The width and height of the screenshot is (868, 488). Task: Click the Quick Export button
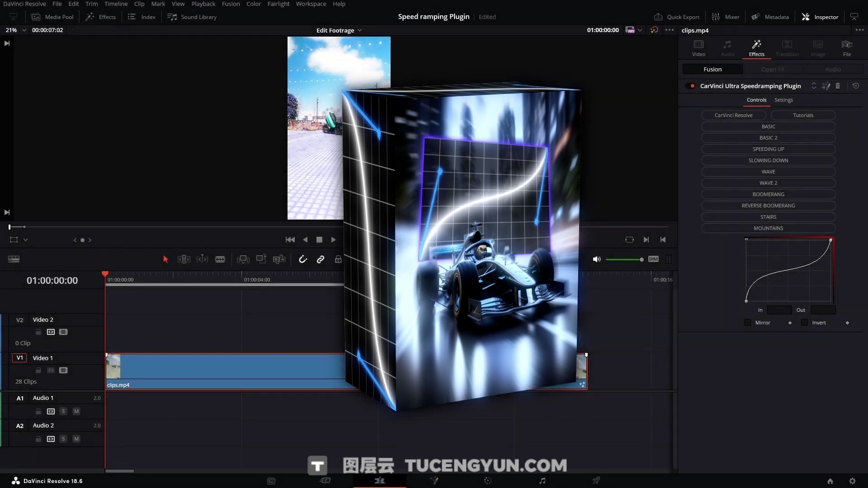(x=677, y=17)
